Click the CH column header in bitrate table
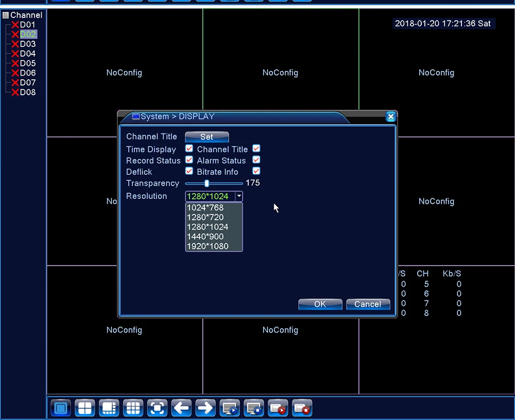 tap(423, 273)
